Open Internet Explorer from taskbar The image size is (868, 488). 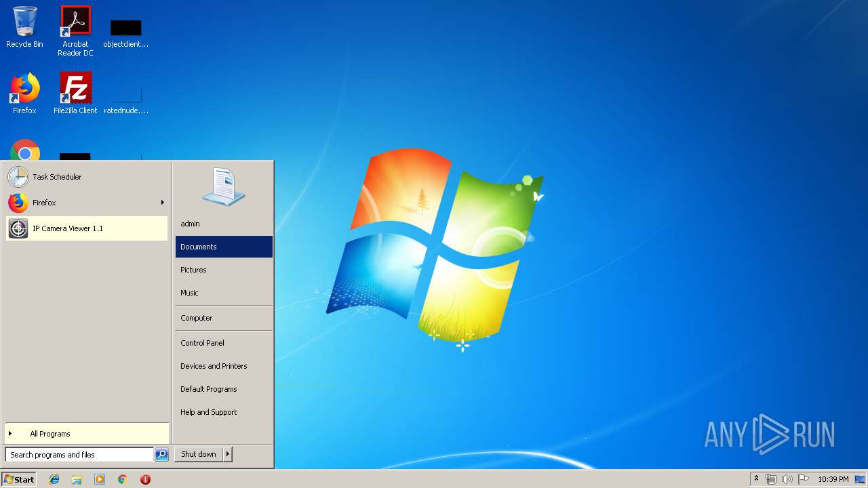point(54,479)
